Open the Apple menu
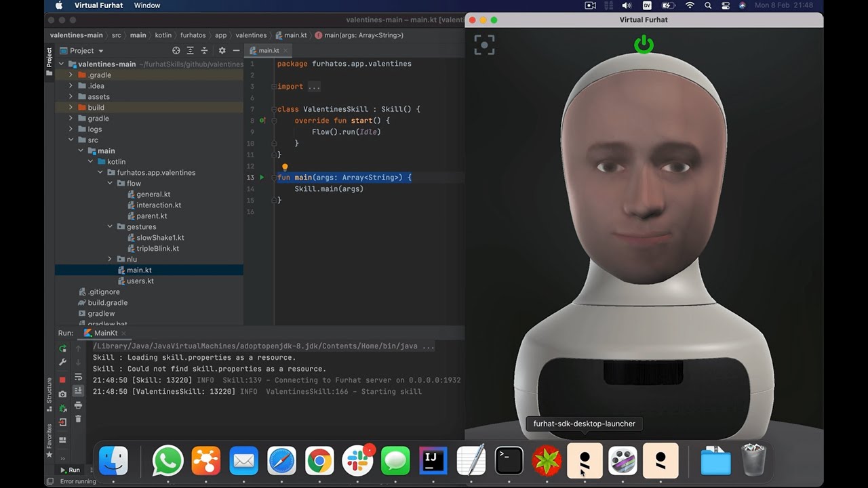Image resolution: width=868 pixels, height=488 pixels. (58, 5)
